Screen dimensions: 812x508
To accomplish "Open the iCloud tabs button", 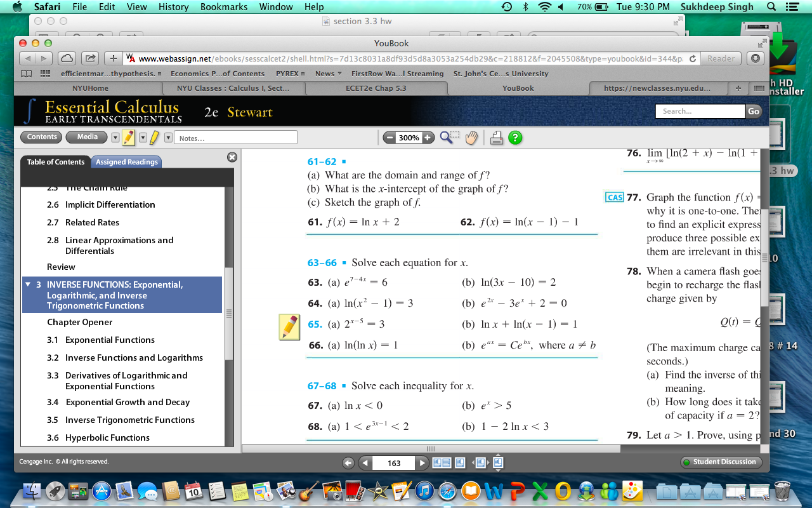I will pyautogui.click(x=67, y=58).
